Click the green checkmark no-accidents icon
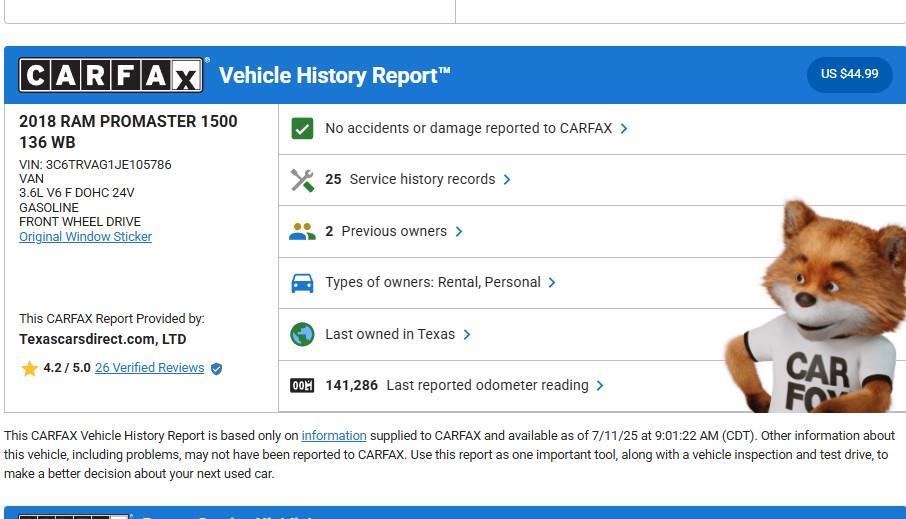Screen dimensions: 906x519 (302, 129)
